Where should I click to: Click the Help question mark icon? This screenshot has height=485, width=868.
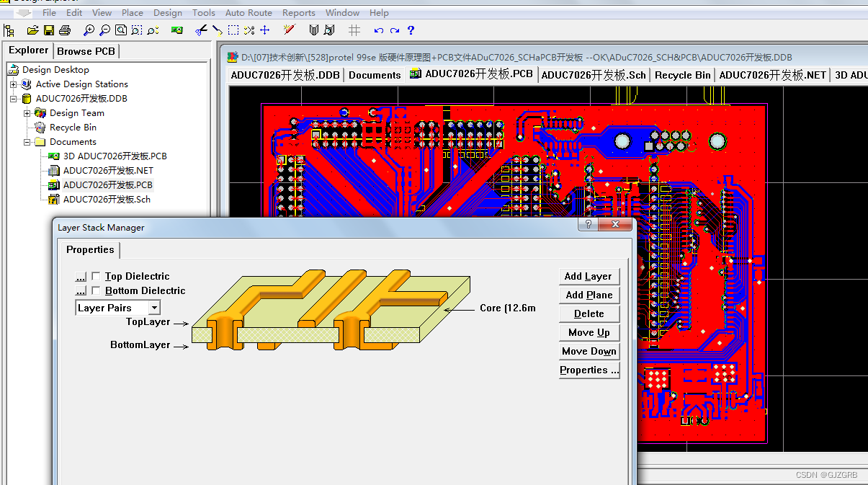[x=410, y=30]
